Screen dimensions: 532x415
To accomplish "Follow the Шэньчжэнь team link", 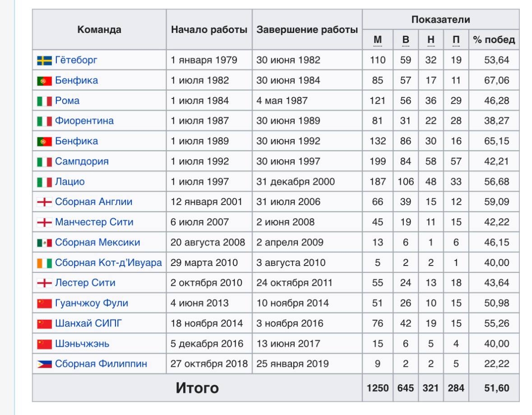I will (x=82, y=344).
